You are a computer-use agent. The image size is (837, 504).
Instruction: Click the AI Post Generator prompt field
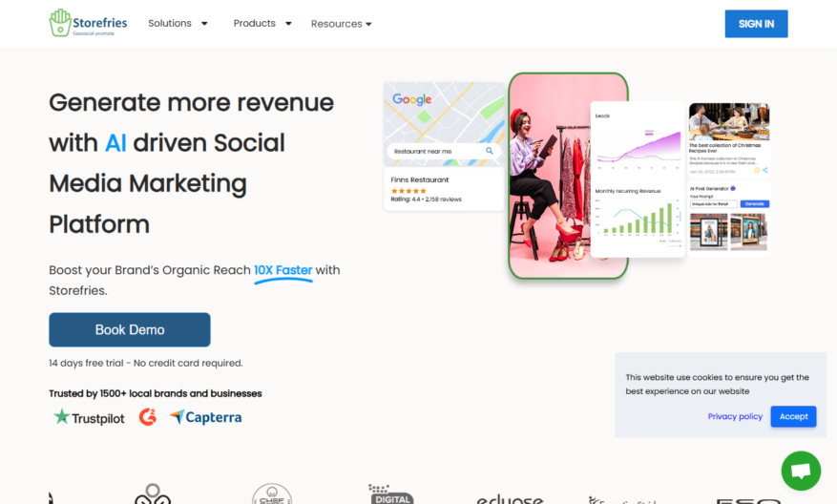click(x=714, y=204)
